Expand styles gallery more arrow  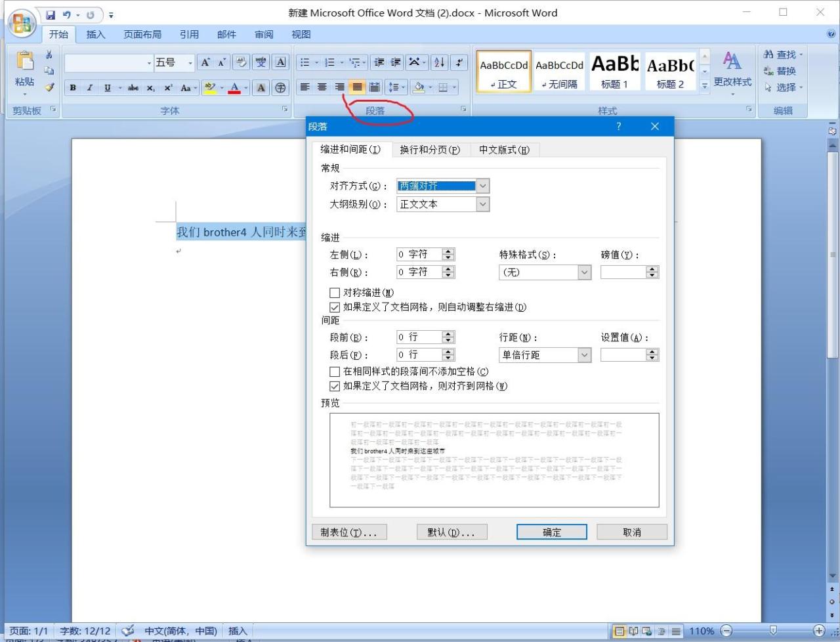click(705, 85)
